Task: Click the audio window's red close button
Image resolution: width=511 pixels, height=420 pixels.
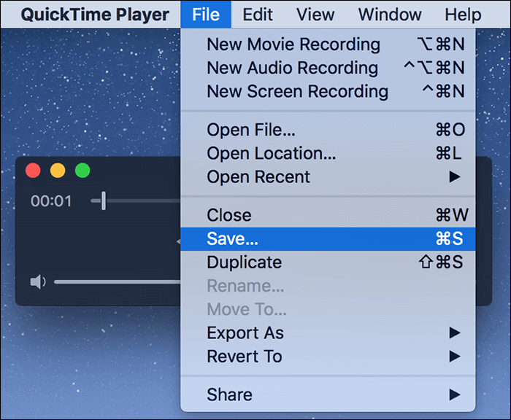Action: (33, 171)
